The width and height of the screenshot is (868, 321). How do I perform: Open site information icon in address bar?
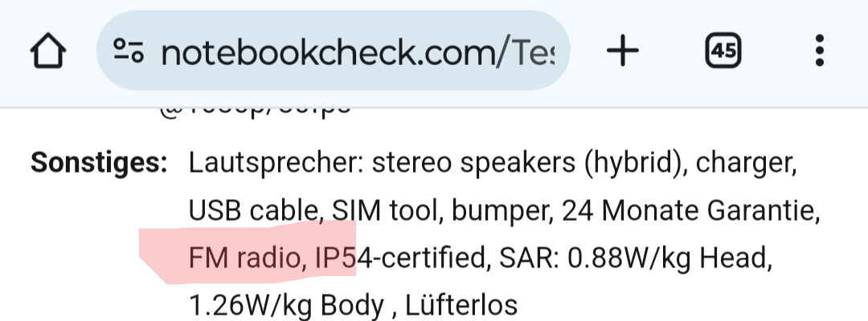[x=129, y=52]
